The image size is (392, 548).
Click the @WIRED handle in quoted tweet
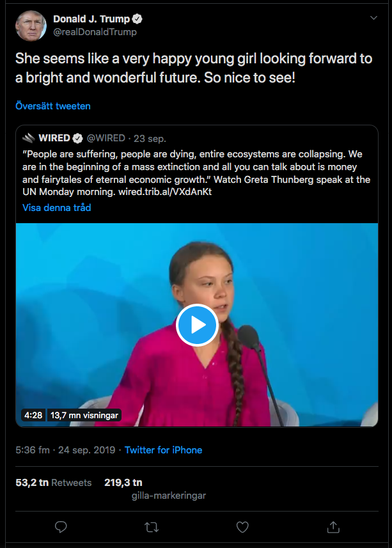pyautogui.click(x=106, y=138)
